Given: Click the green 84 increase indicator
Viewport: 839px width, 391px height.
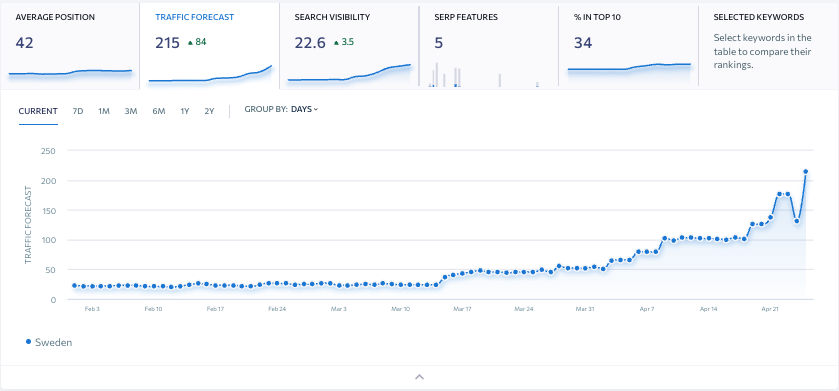Looking at the screenshot, I should coord(197,42).
